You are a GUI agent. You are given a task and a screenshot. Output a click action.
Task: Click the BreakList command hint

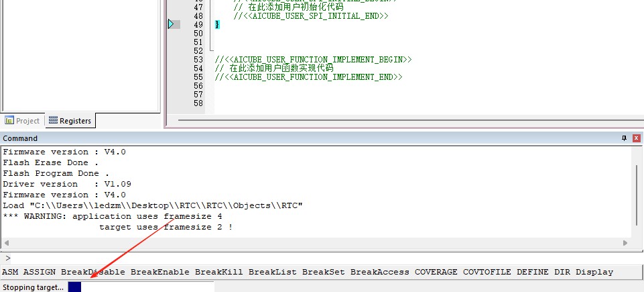[x=273, y=272]
